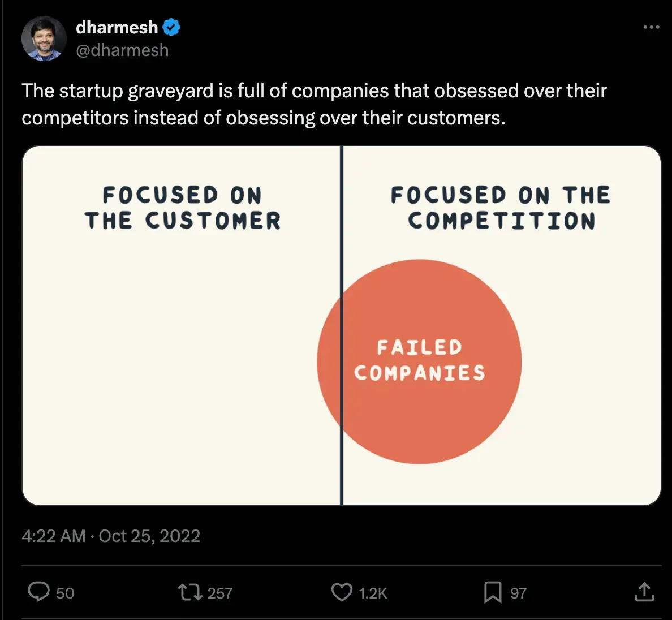This screenshot has width=672, height=620.
Task: Click the Oct 25, 2022 date
Action: 150,536
